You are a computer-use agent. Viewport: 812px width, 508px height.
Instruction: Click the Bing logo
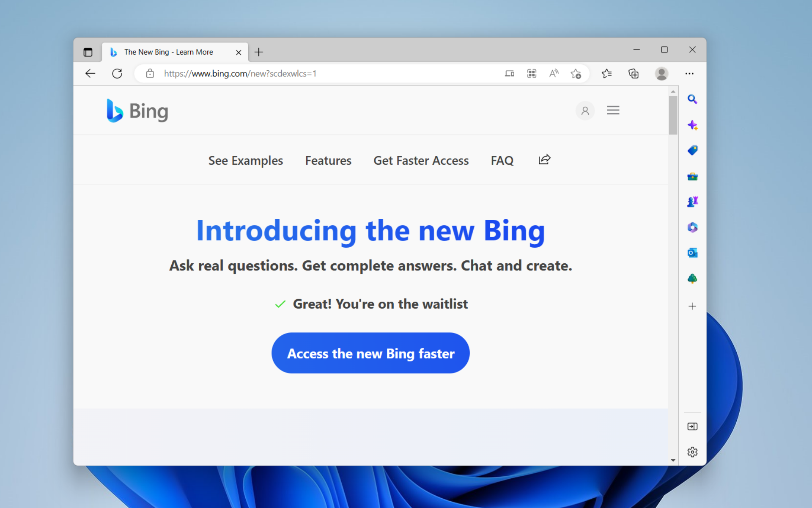(137, 111)
